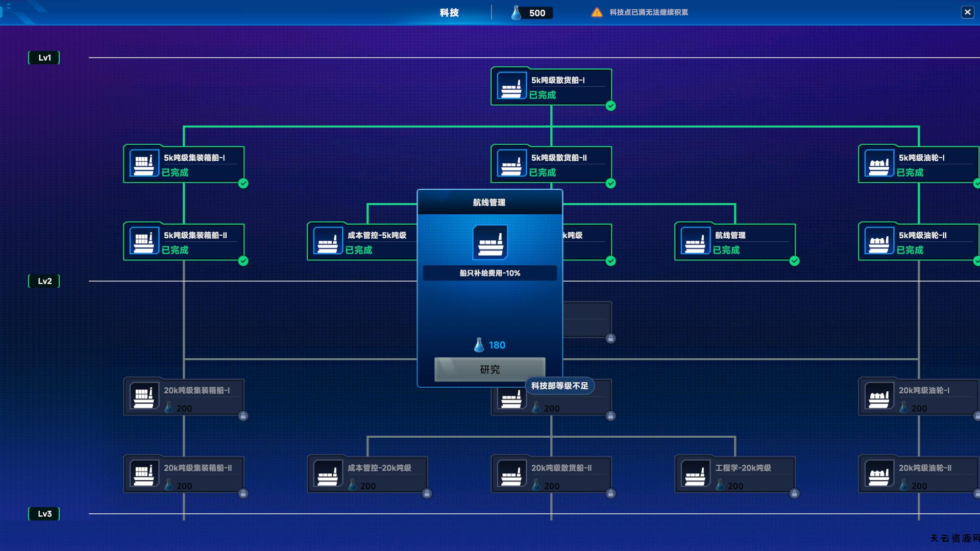Select the ship icon on 5k吨级油轮-I node
Image resolution: width=980 pixels, height=551 pixels.
[879, 163]
